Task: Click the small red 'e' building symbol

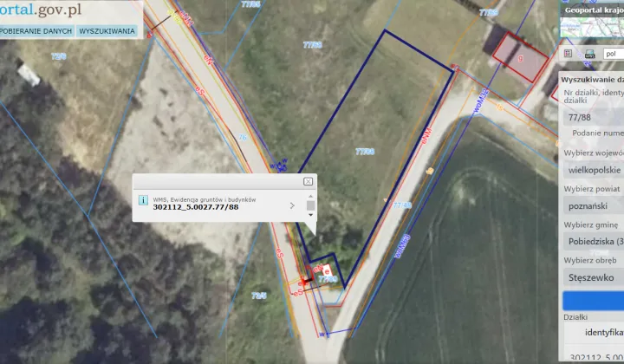Action: (327, 272)
